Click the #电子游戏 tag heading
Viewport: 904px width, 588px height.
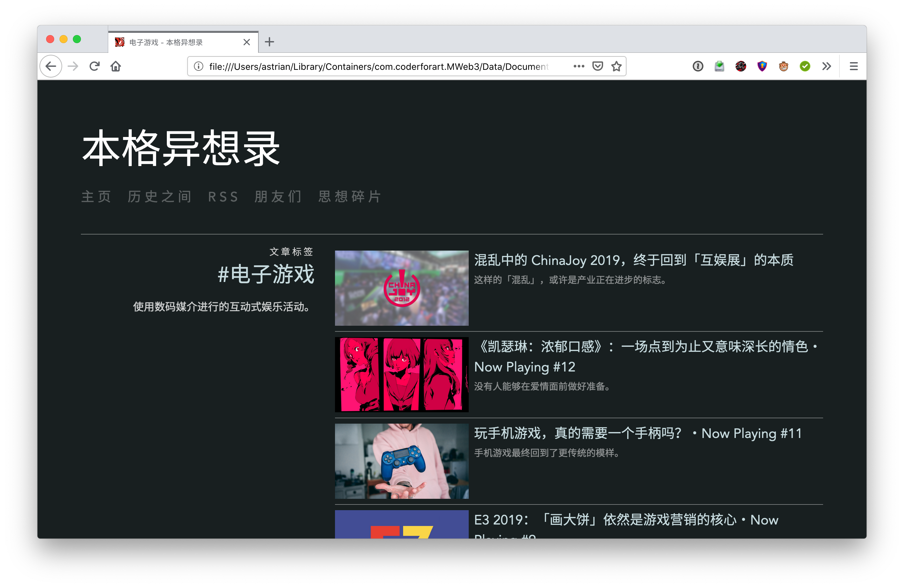[266, 274]
